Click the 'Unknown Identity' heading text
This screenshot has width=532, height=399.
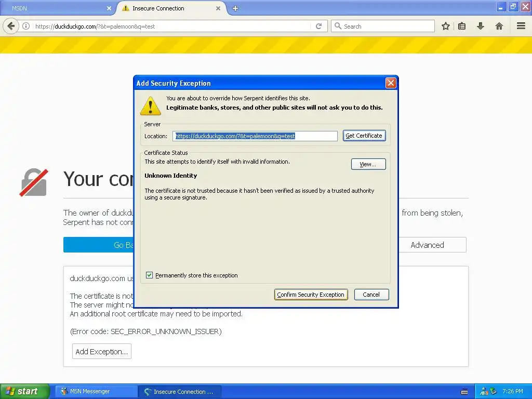pyautogui.click(x=170, y=176)
